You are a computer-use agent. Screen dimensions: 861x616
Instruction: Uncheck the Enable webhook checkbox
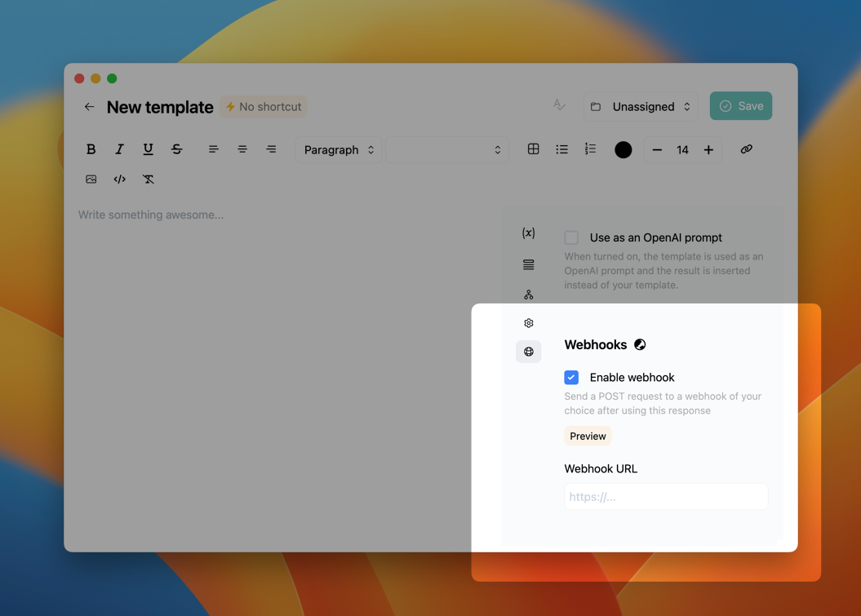coord(571,377)
